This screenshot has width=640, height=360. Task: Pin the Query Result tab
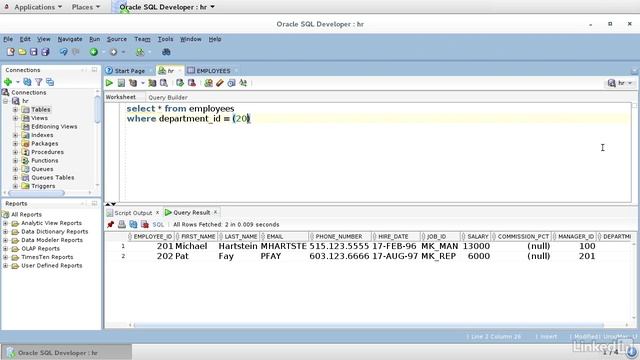click(x=110, y=224)
